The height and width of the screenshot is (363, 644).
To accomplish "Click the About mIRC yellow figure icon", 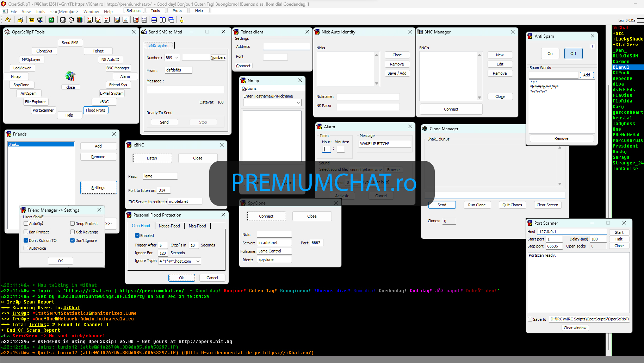I will tap(182, 20).
